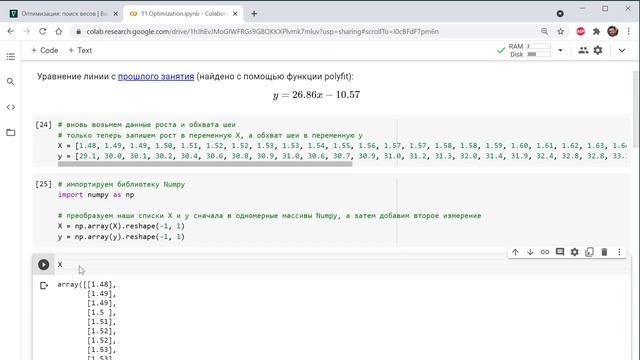
Task: Go back in the browser
Action: pos(11,31)
